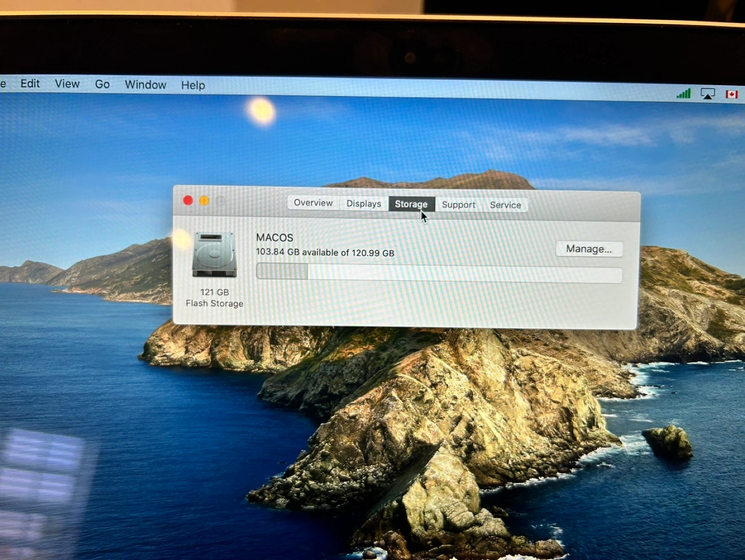Screen dimensions: 745x560
Task: Switch to the Displays tab
Action: pos(363,204)
